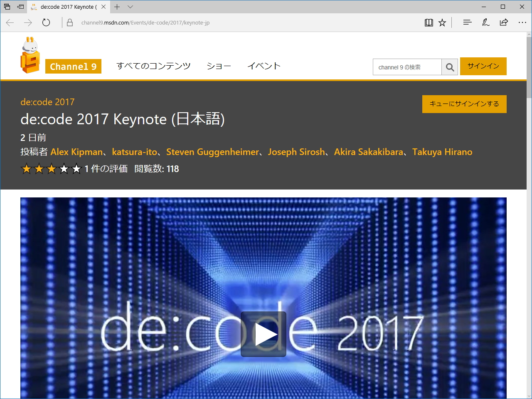
Task: Open the Hub panel in Edge toolbar
Action: [467, 22]
